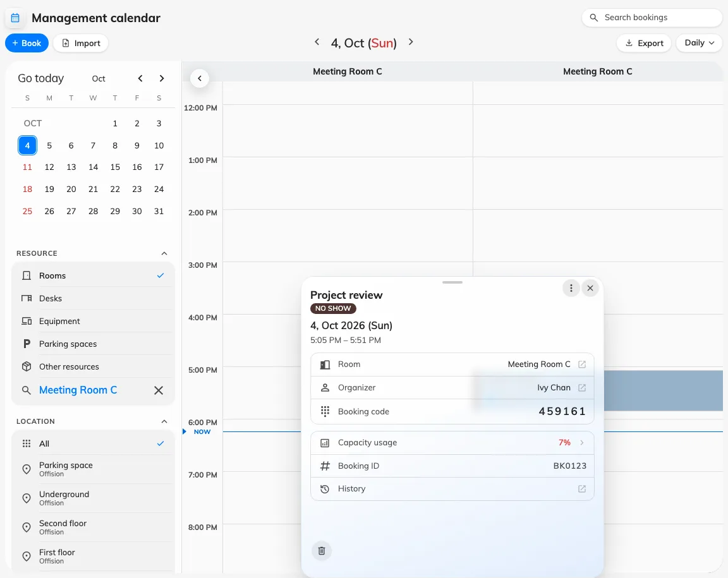Viewport: 728px width, 578px height.
Task: Delete booking with the trash icon
Action: [321, 551]
